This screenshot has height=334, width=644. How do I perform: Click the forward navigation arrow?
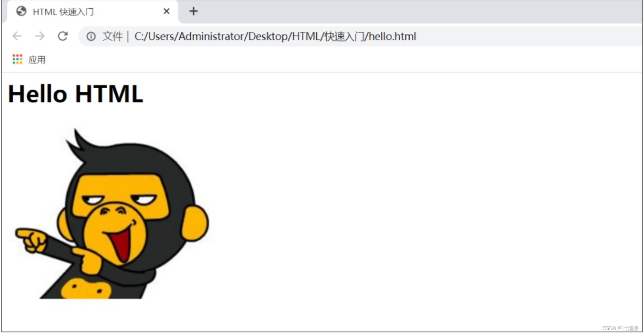coord(40,36)
